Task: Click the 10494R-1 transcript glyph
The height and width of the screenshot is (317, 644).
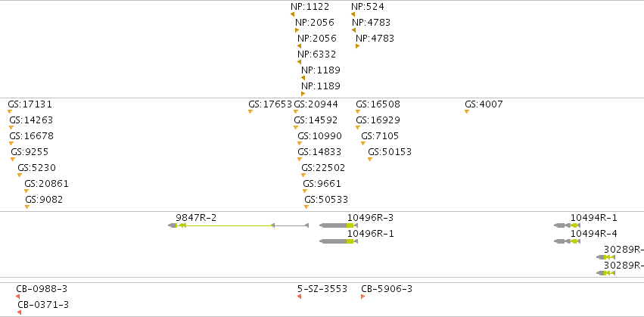Action: (x=567, y=225)
